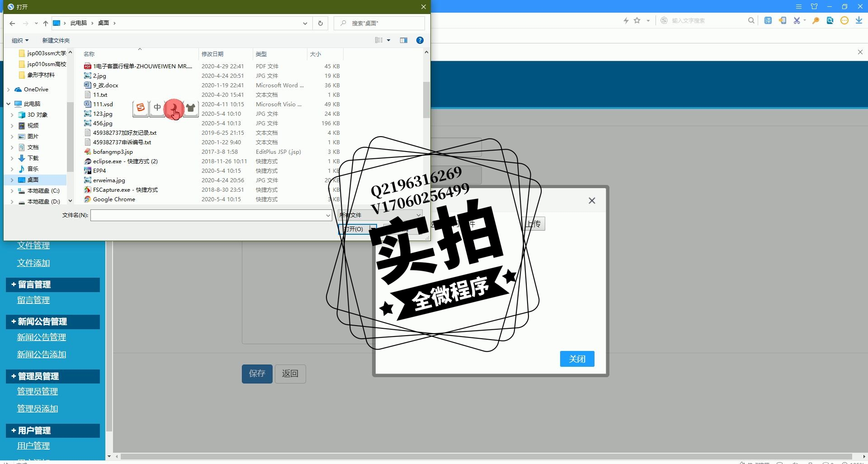Open the 组织 dropdown menu

pyautogui.click(x=20, y=41)
